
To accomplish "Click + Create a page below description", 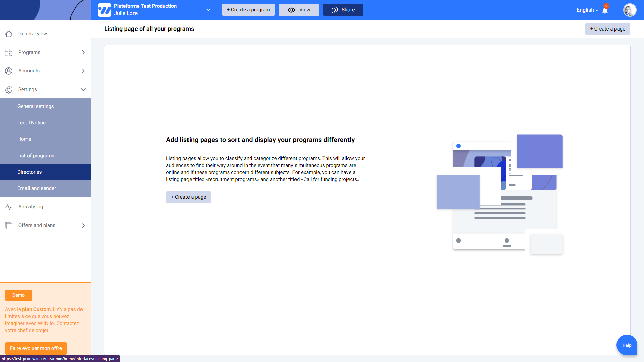I will [x=189, y=197].
